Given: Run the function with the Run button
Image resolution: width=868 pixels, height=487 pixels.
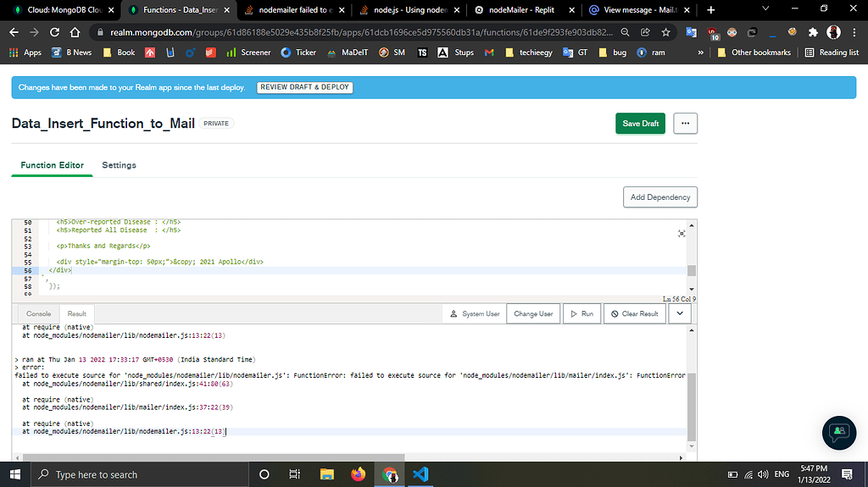Looking at the screenshot, I should pyautogui.click(x=581, y=313).
